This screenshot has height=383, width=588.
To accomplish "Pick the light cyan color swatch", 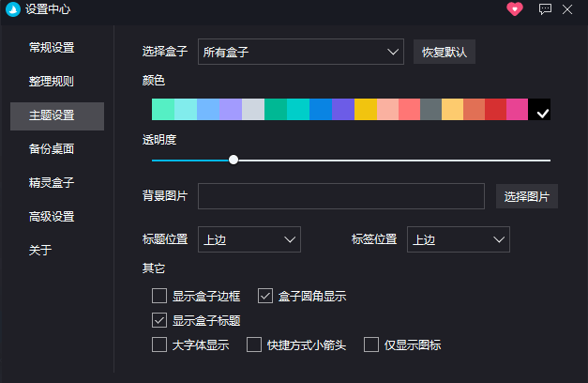I will coord(186,109).
